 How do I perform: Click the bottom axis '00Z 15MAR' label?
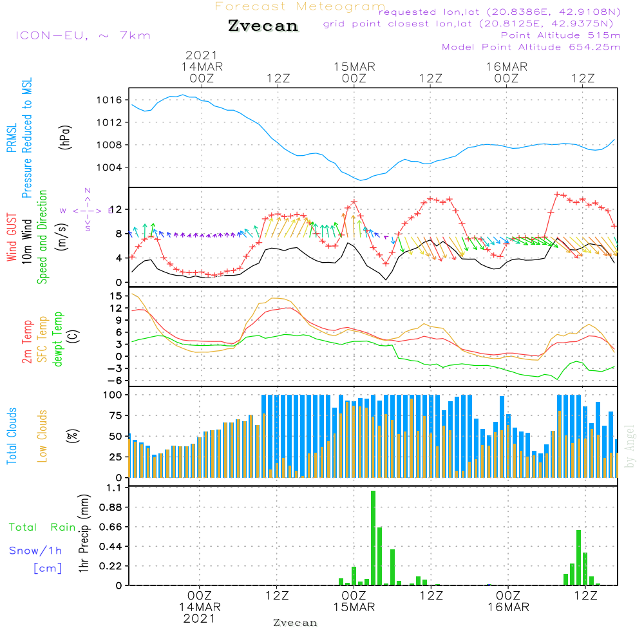354,601
